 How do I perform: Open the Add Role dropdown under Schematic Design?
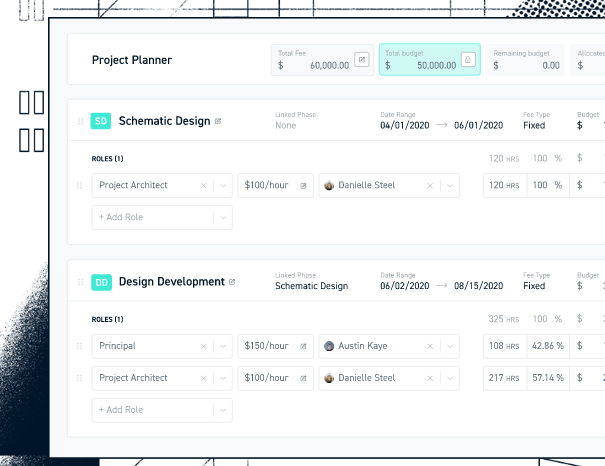pyautogui.click(x=223, y=218)
